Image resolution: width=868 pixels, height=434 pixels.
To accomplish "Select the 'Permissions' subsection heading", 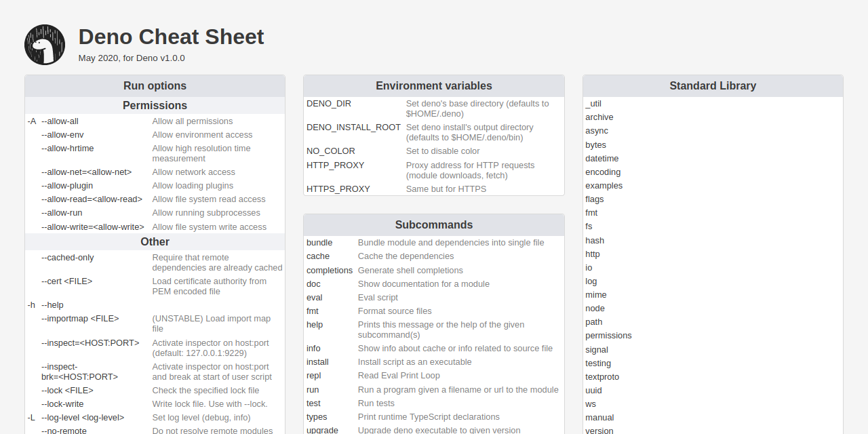I will (155, 105).
